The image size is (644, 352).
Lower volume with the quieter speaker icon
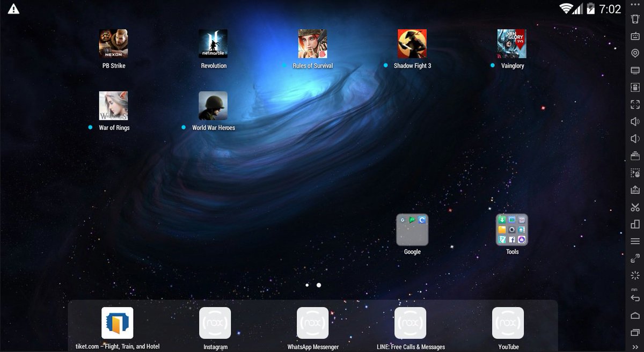(x=635, y=139)
